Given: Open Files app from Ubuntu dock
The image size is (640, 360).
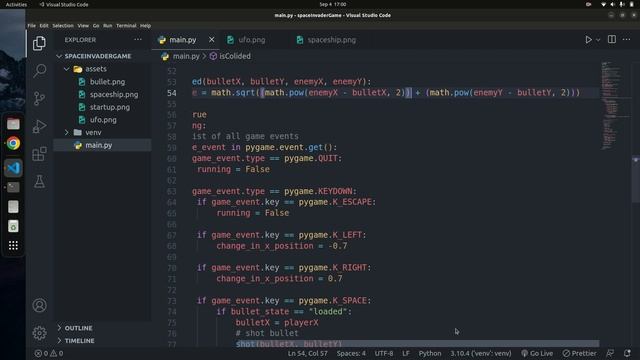Looking at the screenshot, I should pos(13,124).
